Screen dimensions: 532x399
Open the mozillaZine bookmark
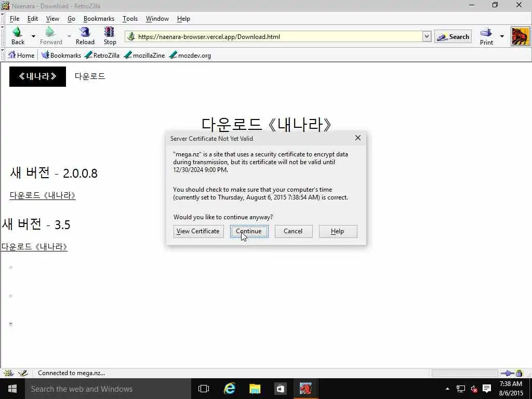[144, 55]
